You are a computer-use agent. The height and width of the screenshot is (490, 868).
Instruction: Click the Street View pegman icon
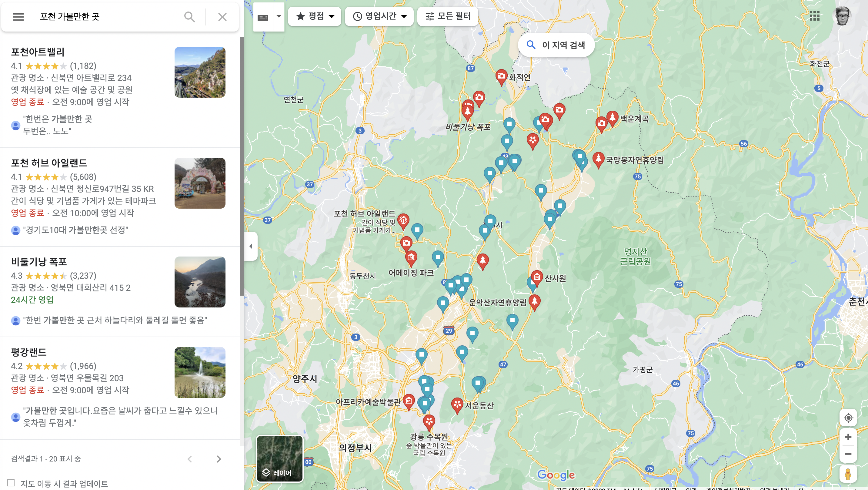848,474
